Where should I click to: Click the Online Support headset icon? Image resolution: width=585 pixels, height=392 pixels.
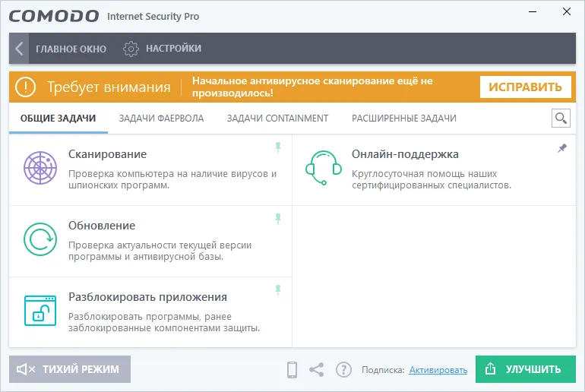(x=323, y=168)
